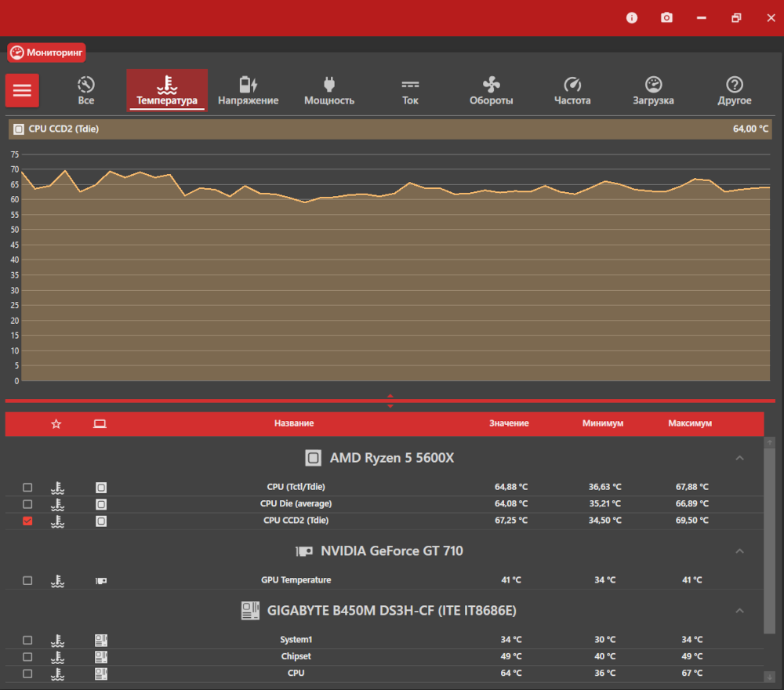Viewport: 784px width, 690px height.
Task: Sort by Значение column
Action: pyautogui.click(x=509, y=423)
